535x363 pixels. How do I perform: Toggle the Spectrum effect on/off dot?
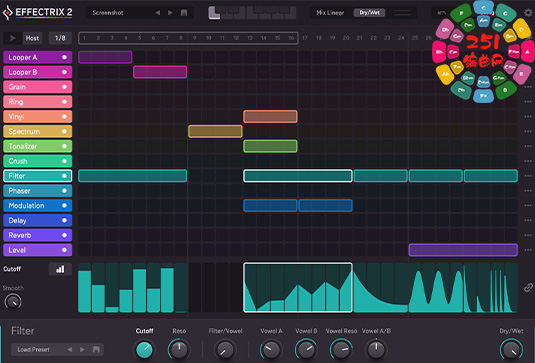[64, 131]
